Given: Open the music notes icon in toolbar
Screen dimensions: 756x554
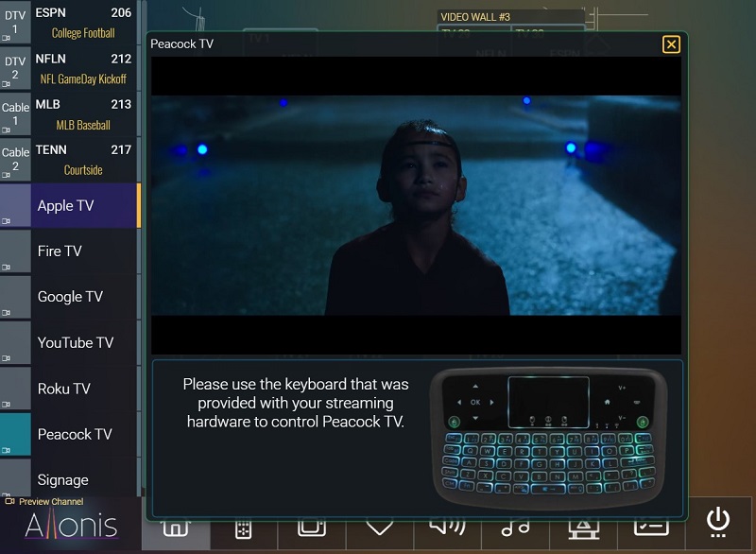Looking at the screenshot, I should click(515, 528).
